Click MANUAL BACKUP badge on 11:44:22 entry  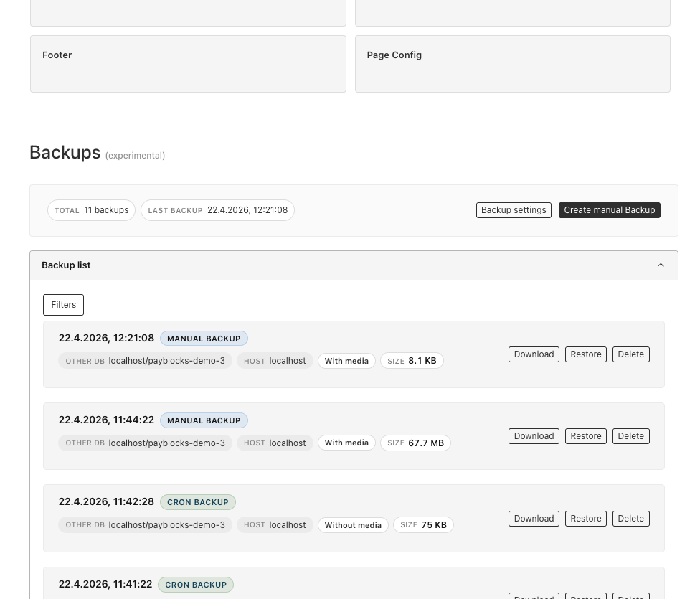204,420
